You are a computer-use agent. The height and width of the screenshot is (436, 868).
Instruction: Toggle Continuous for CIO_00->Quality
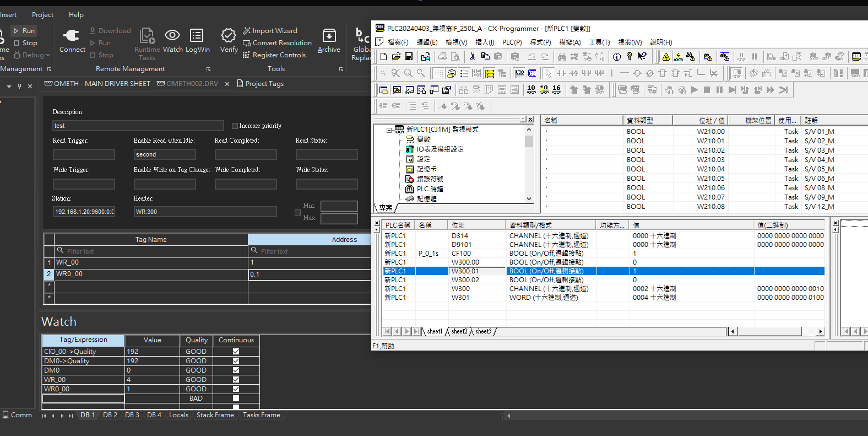click(236, 351)
